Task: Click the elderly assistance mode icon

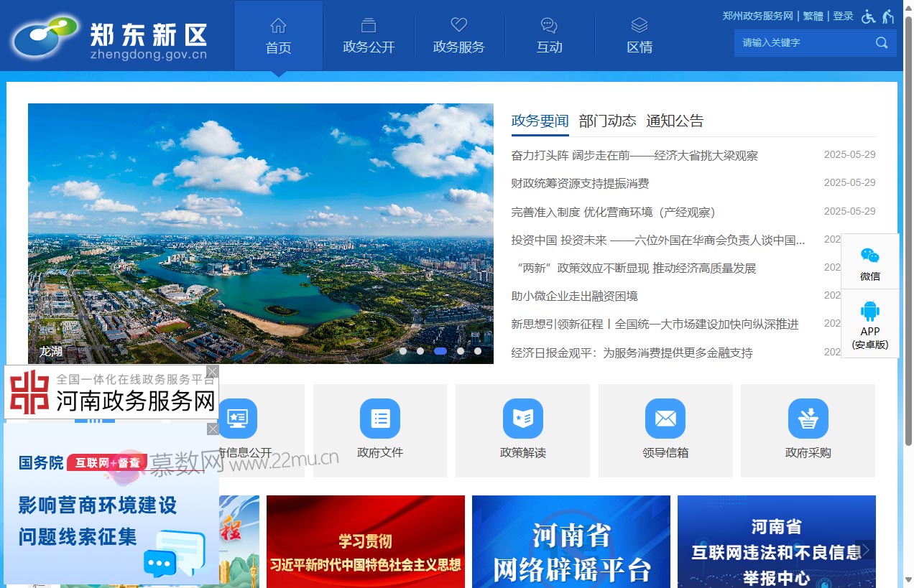Action: (x=888, y=16)
